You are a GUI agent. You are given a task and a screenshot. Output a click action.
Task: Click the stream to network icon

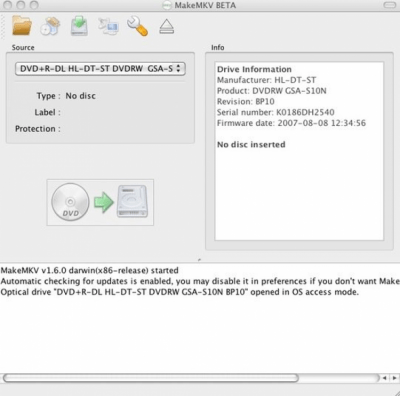(108, 26)
